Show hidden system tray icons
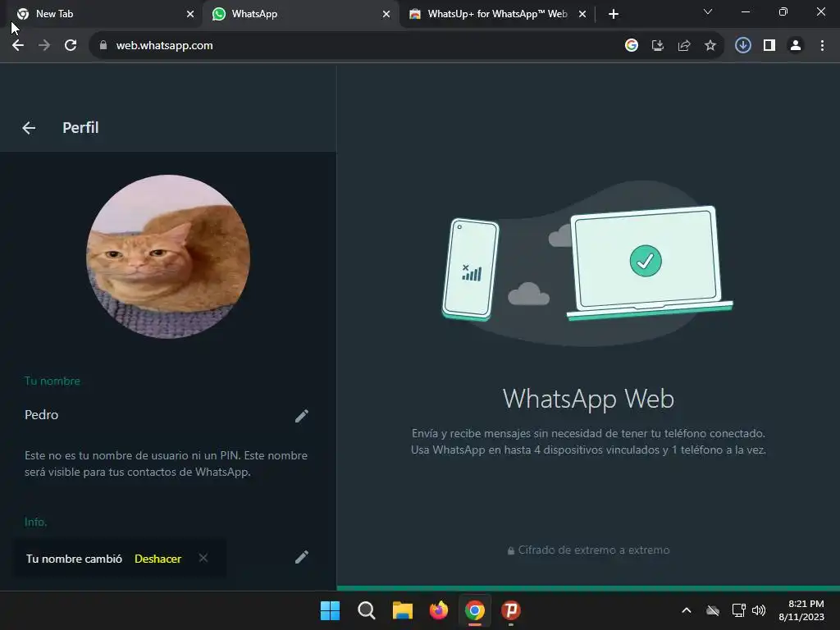 [x=687, y=610]
